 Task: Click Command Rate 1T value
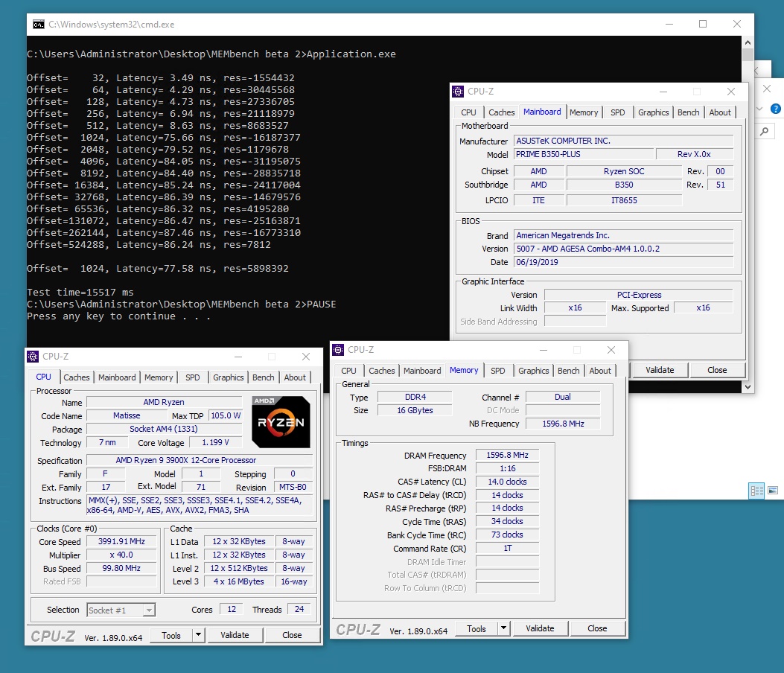tap(508, 549)
